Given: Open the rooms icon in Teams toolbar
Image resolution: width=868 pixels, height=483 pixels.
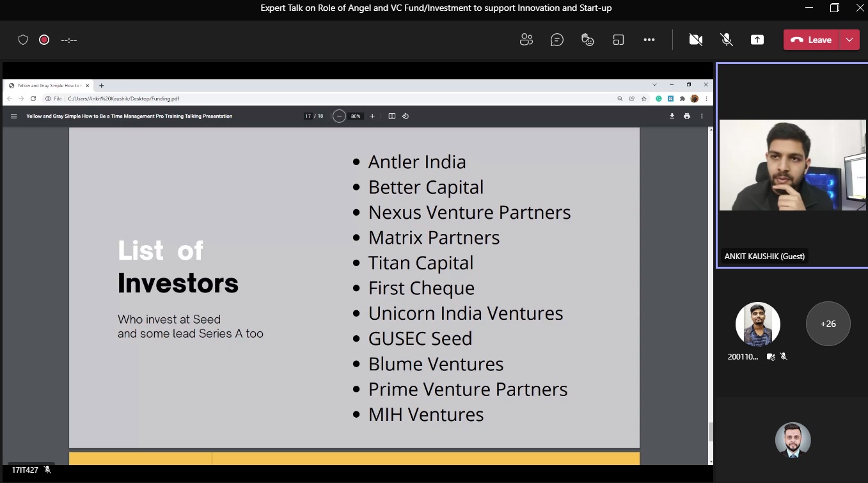Looking at the screenshot, I should [x=619, y=40].
